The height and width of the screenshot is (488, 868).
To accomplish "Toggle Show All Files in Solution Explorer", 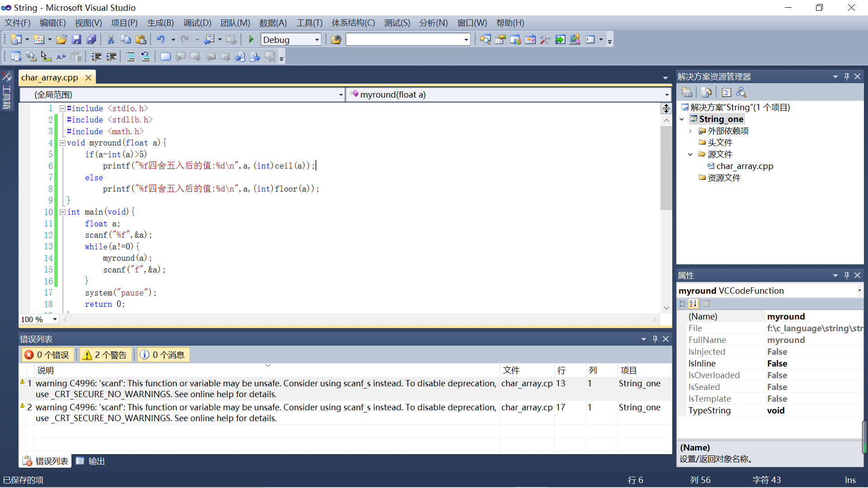I will pyautogui.click(x=707, y=93).
